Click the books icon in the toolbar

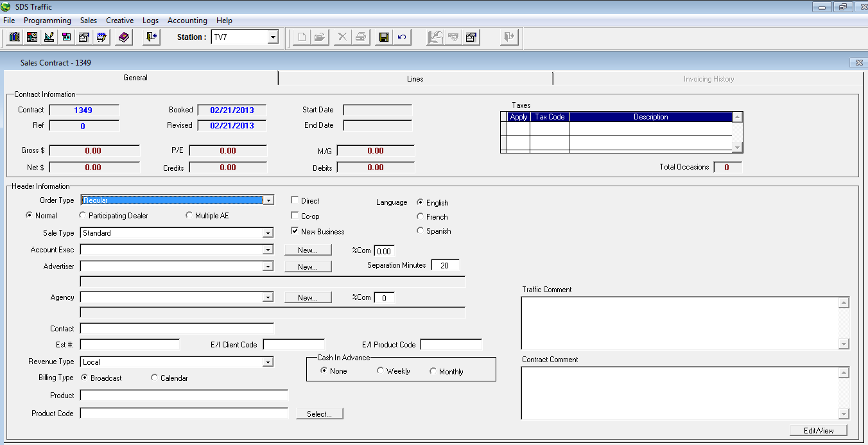[14, 37]
